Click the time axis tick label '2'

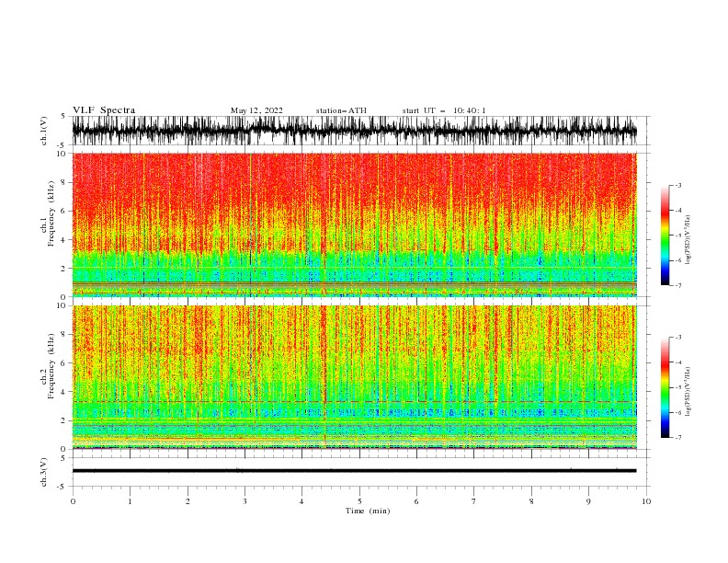pos(188,501)
